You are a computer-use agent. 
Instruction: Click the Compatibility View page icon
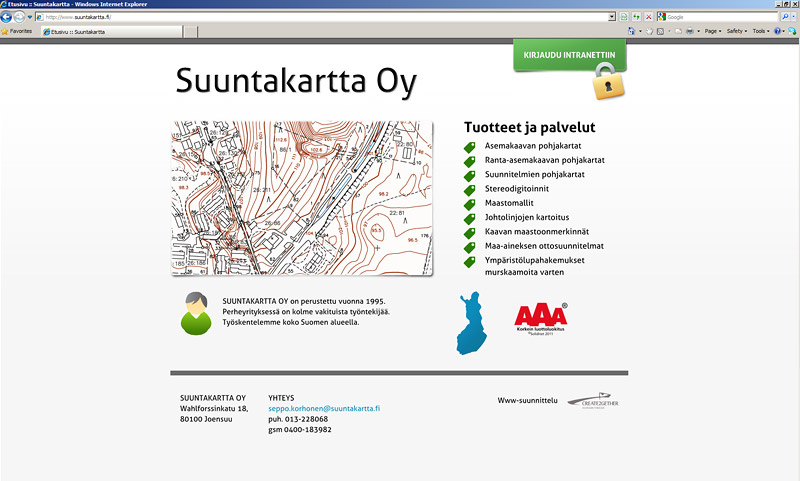click(x=624, y=17)
